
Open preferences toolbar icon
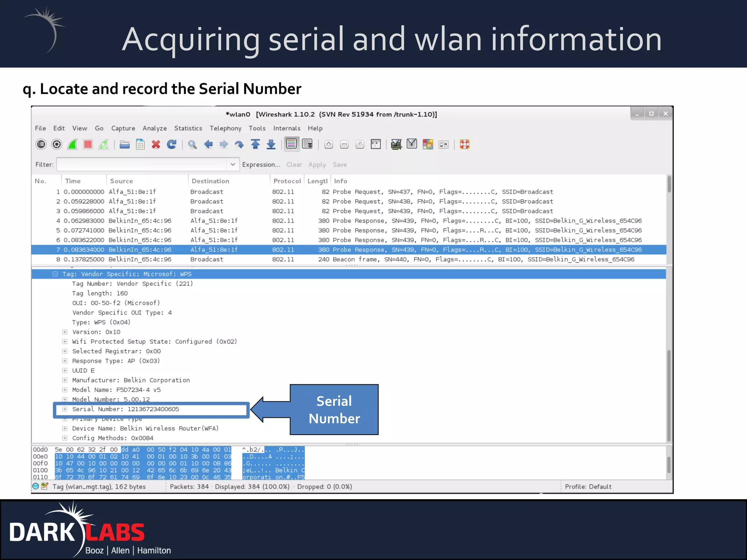[x=444, y=145]
